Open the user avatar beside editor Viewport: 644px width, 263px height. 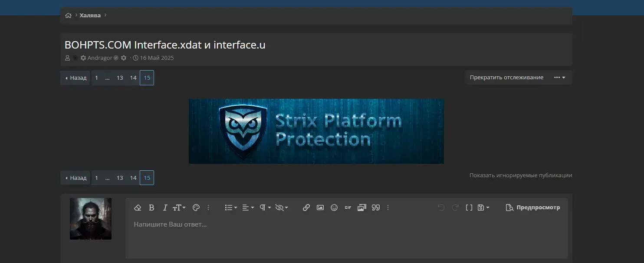point(91,219)
